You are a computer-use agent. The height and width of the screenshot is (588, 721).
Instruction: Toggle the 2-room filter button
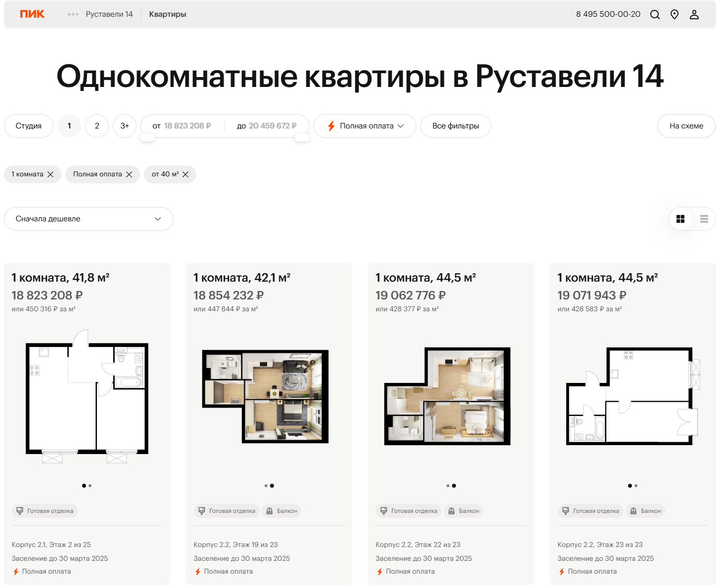[x=97, y=126]
